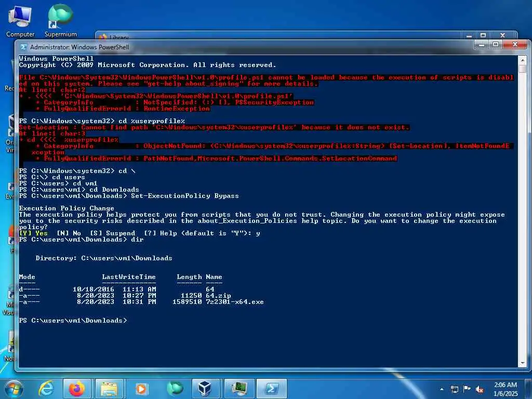Viewport: 532px width, 399px height.
Task: Click the PowerShell title bar icon
Action: (x=23, y=47)
